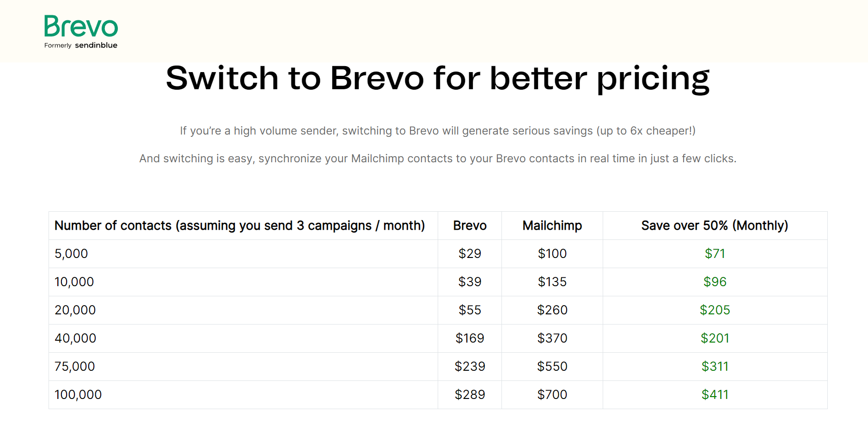Click the 75,000 contacts row label
This screenshot has width=868, height=429.
pyautogui.click(x=74, y=367)
